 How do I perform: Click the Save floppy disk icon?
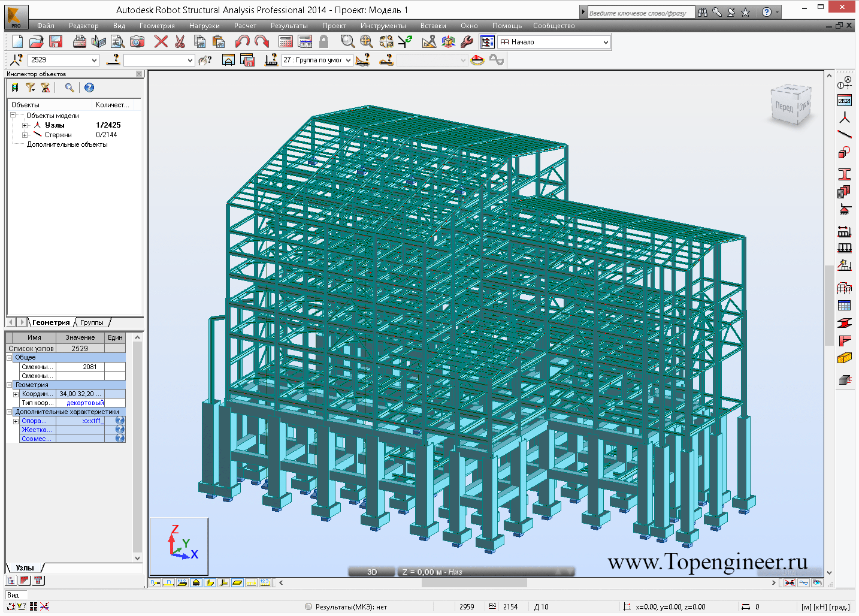pos(56,41)
